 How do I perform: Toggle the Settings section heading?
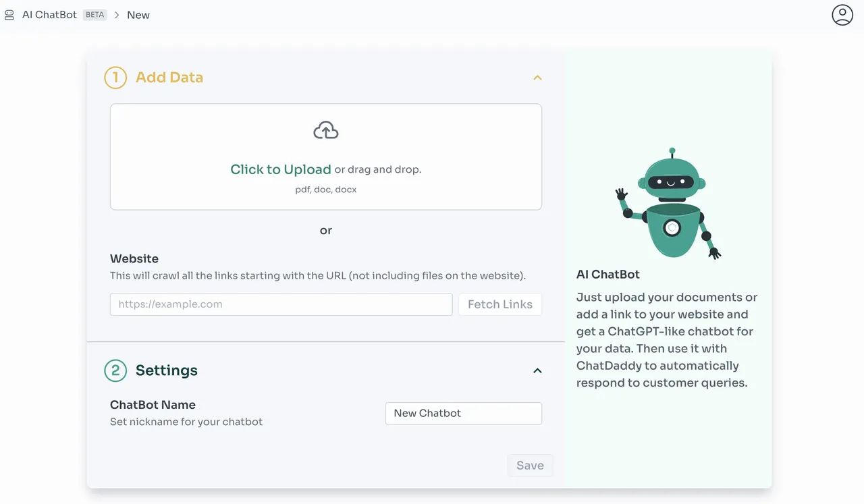(x=167, y=370)
